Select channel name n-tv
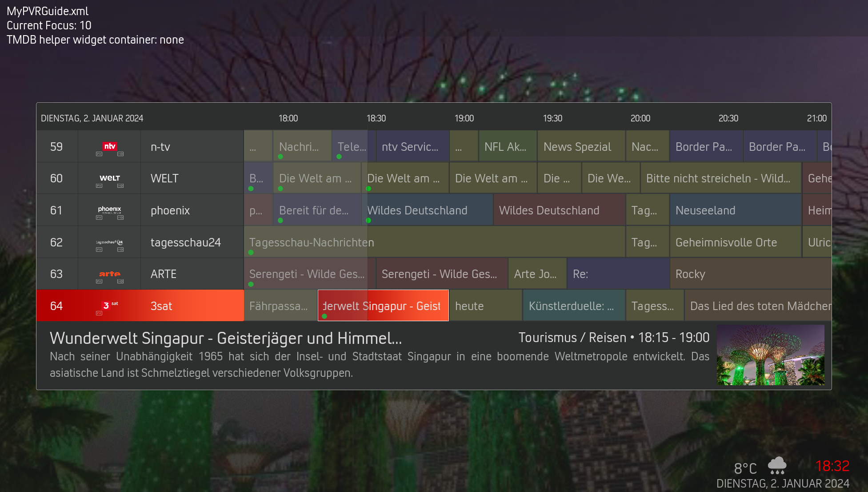Image resolution: width=868 pixels, height=492 pixels. point(160,147)
